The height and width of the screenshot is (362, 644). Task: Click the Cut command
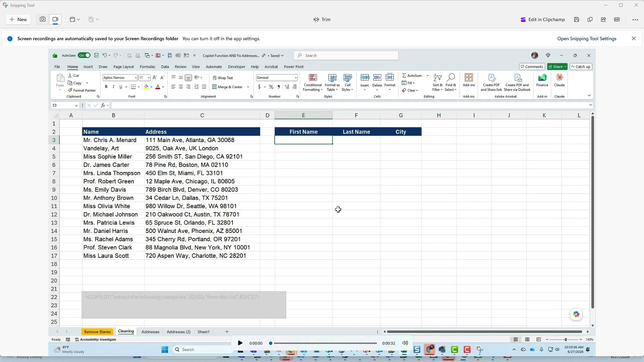(74, 76)
